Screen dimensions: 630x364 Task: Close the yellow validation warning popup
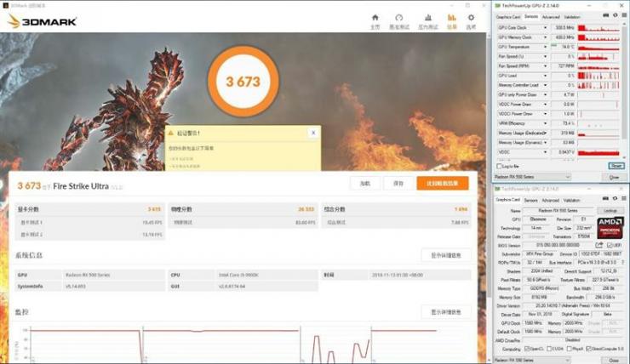[313, 133]
